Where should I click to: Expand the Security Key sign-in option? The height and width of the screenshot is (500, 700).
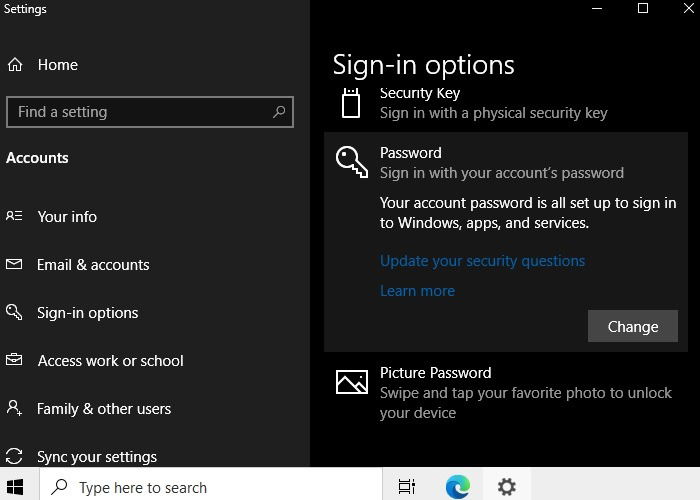coord(505,104)
